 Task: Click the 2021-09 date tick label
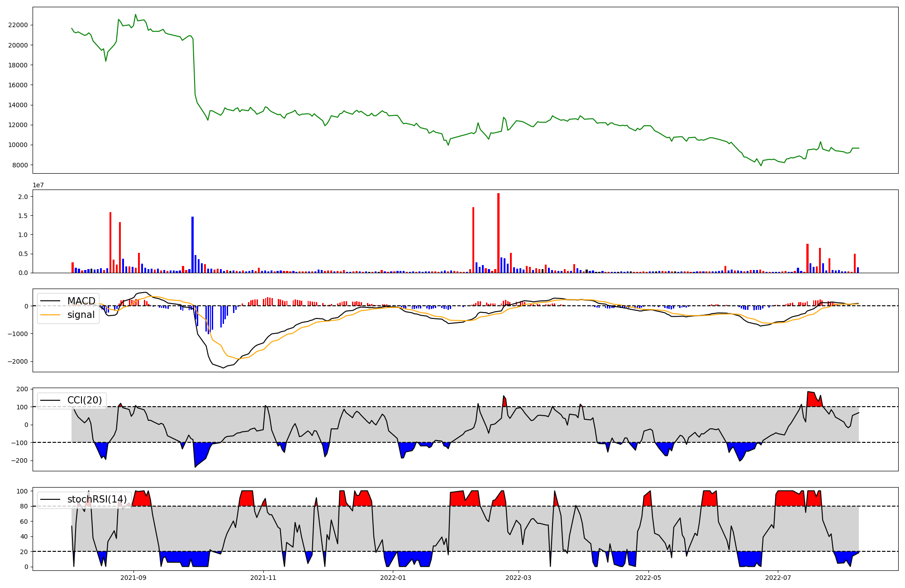click(x=133, y=578)
